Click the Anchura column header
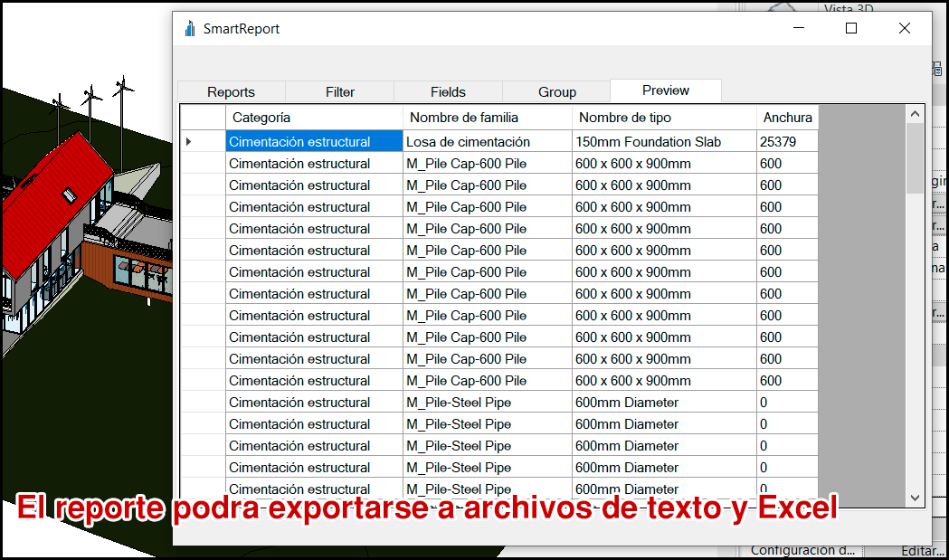Image resolution: width=949 pixels, height=560 pixels. click(787, 118)
